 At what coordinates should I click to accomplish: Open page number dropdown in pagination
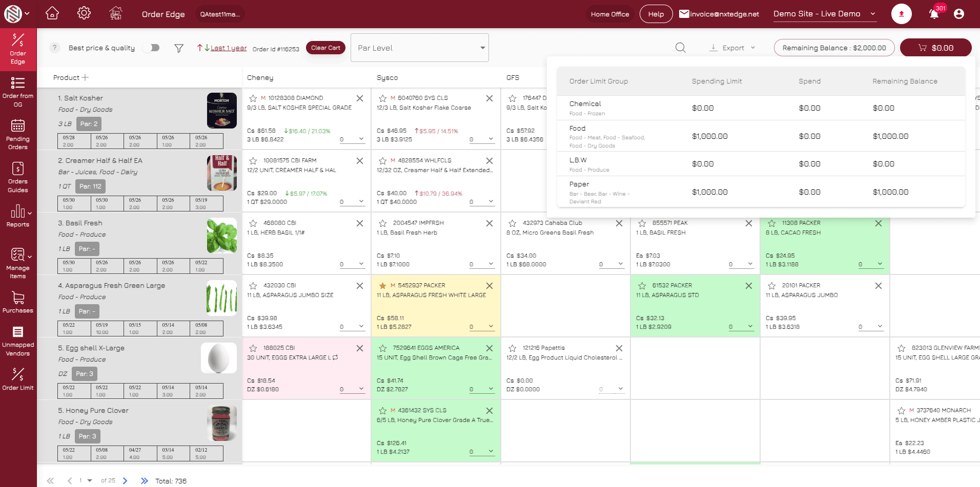pyautogui.click(x=85, y=480)
